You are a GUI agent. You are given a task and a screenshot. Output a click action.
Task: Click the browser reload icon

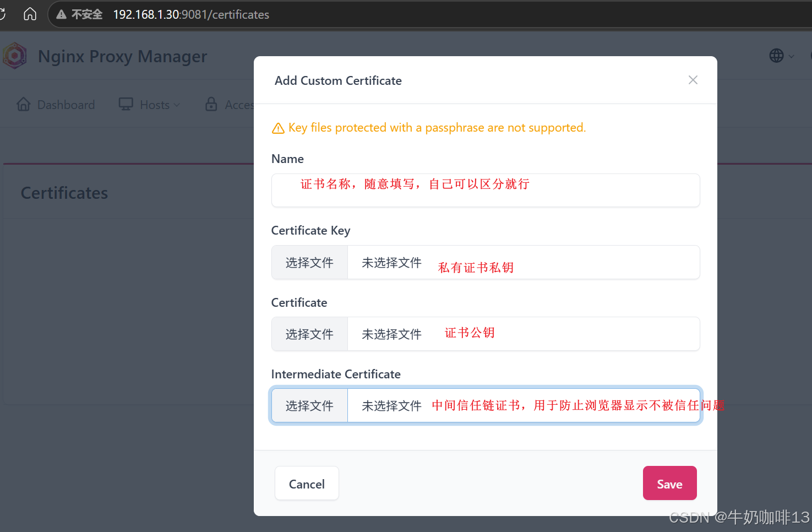[x=2, y=14]
